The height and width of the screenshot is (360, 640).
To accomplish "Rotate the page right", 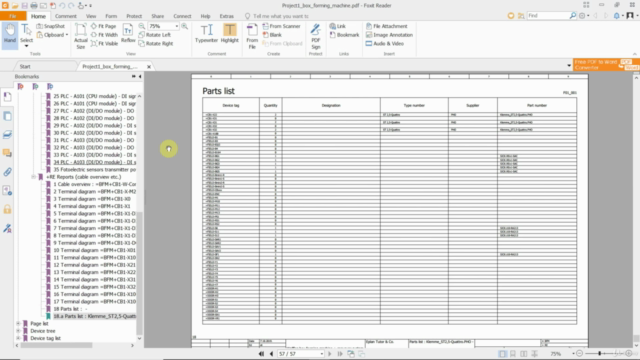I will tap(156, 43).
